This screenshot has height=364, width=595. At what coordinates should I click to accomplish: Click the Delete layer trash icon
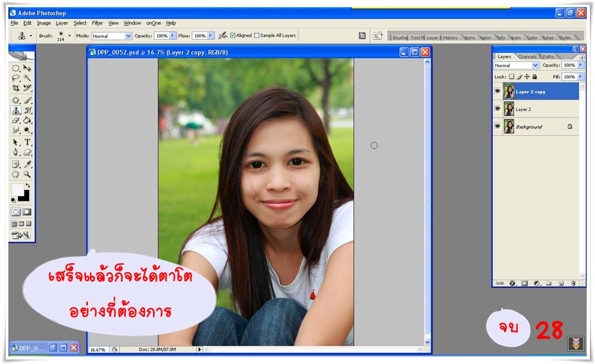(573, 283)
